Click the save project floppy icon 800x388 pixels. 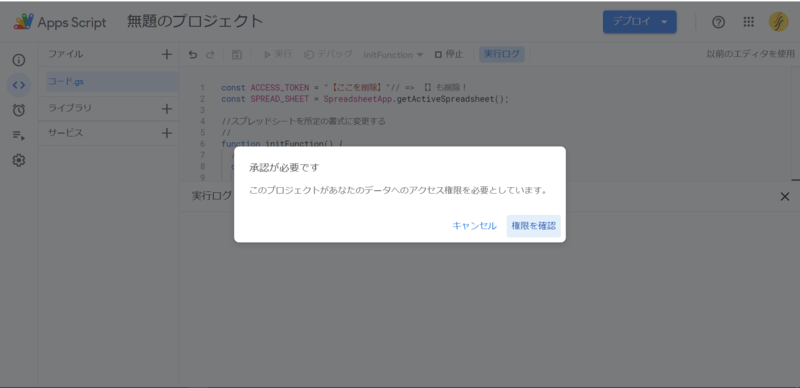[237, 55]
